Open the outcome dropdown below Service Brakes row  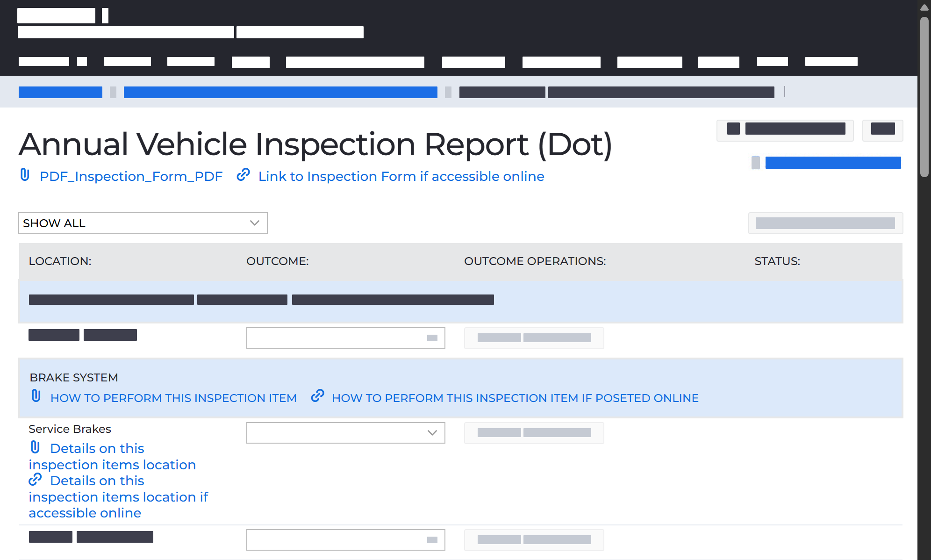click(346, 540)
